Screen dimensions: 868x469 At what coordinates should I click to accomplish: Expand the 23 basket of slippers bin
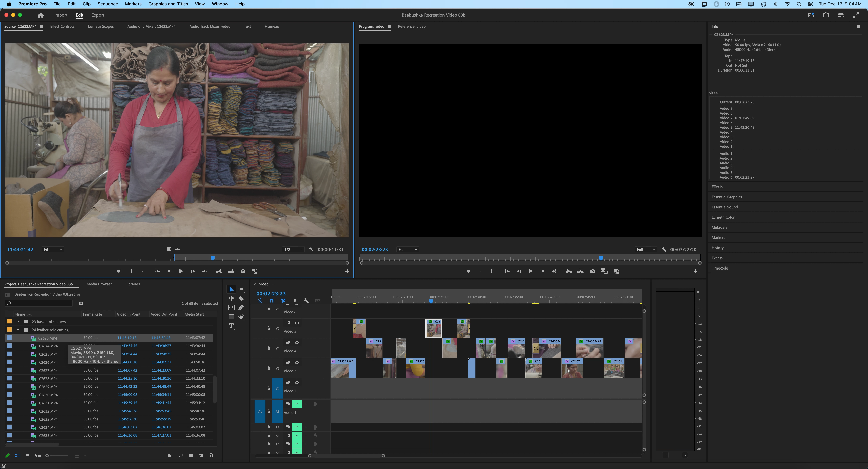pos(18,322)
